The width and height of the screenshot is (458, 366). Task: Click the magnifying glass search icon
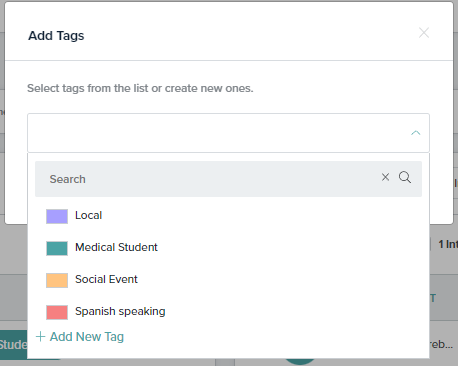pos(405,177)
